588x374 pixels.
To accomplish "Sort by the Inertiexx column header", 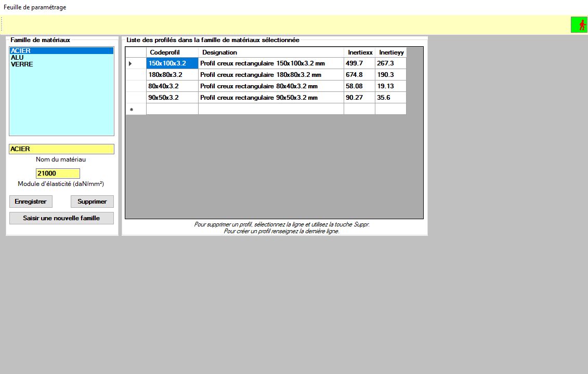I will 359,52.
